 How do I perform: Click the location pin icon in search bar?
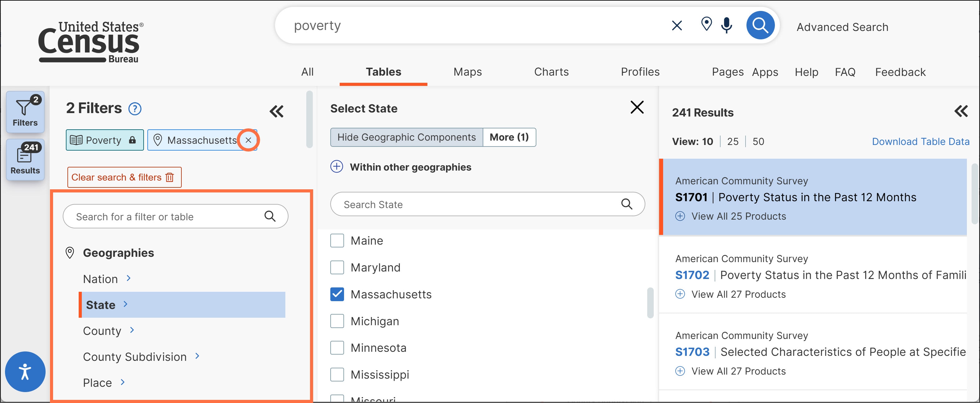706,24
